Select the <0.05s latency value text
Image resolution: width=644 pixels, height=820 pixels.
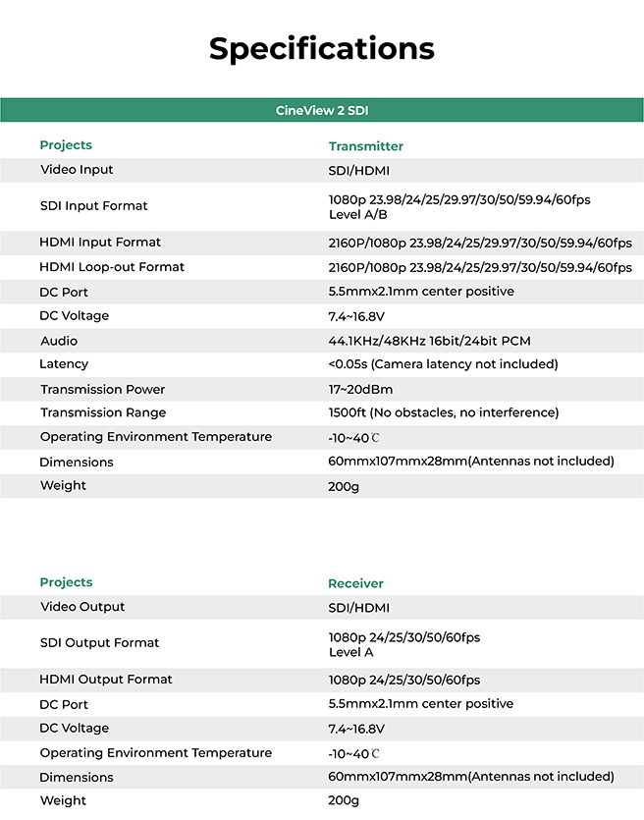point(443,364)
